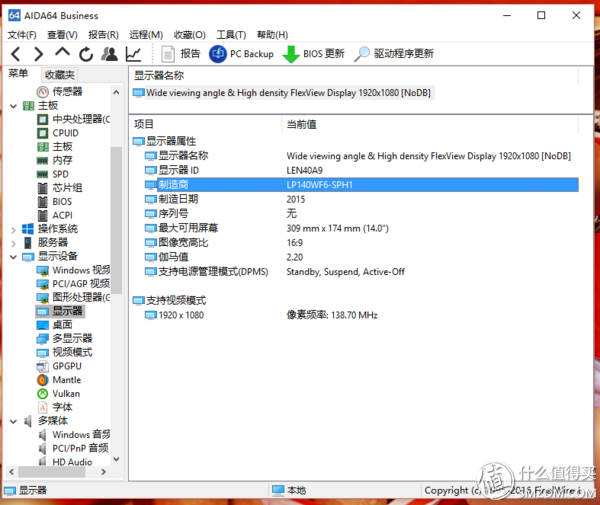Click BIOS 更新 green arrow button

pyautogui.click(x=313, y=54)
